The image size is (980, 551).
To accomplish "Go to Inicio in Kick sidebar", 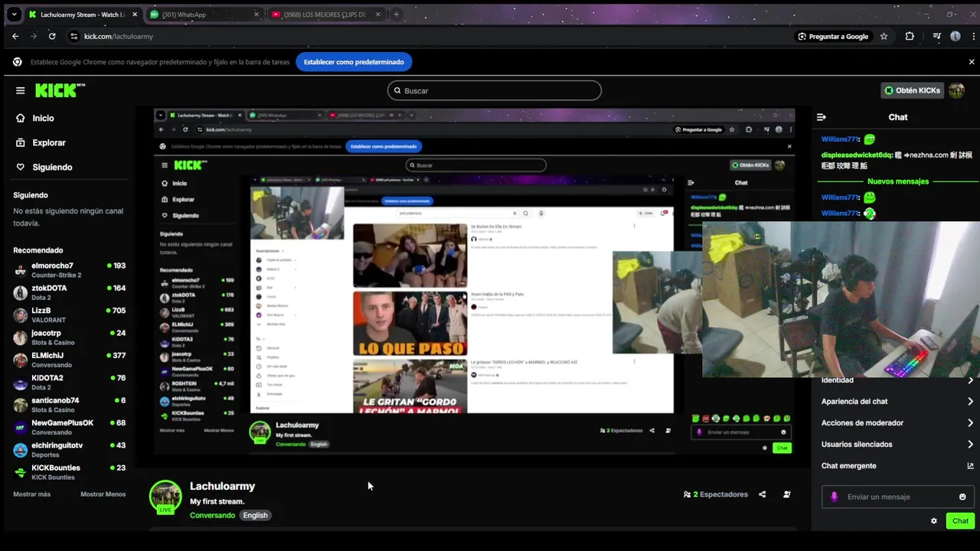I will tap(43, 118).
